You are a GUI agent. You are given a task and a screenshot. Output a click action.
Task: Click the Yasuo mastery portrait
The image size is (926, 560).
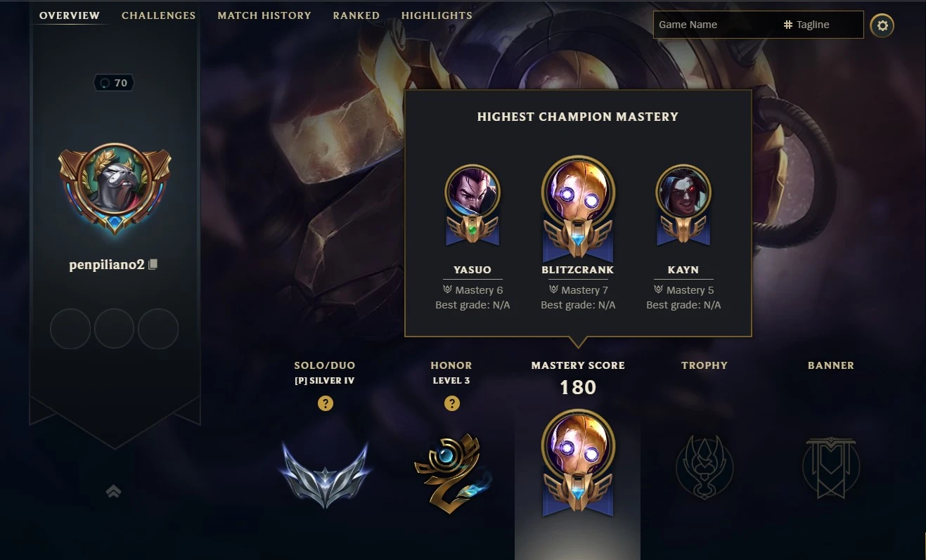[472, 205]
